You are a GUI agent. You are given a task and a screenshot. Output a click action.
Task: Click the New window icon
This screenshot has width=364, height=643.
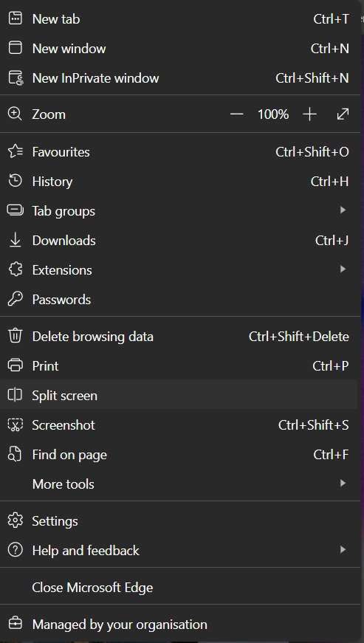point(16,48)
